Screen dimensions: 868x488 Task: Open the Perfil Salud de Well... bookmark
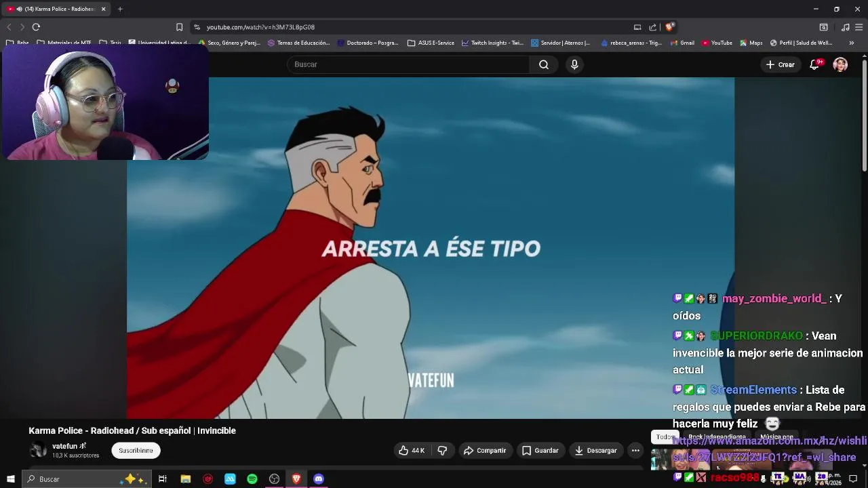(801, 43)
